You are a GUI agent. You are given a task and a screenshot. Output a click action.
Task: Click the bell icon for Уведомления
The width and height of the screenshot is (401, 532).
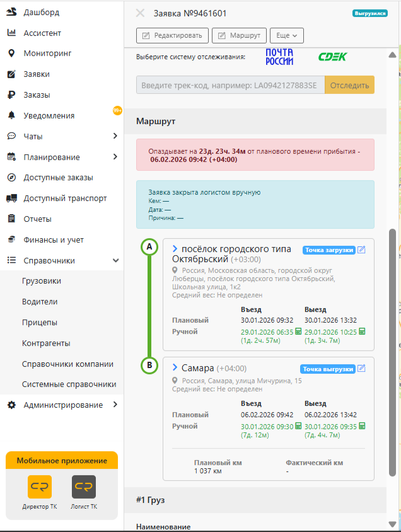11,115
